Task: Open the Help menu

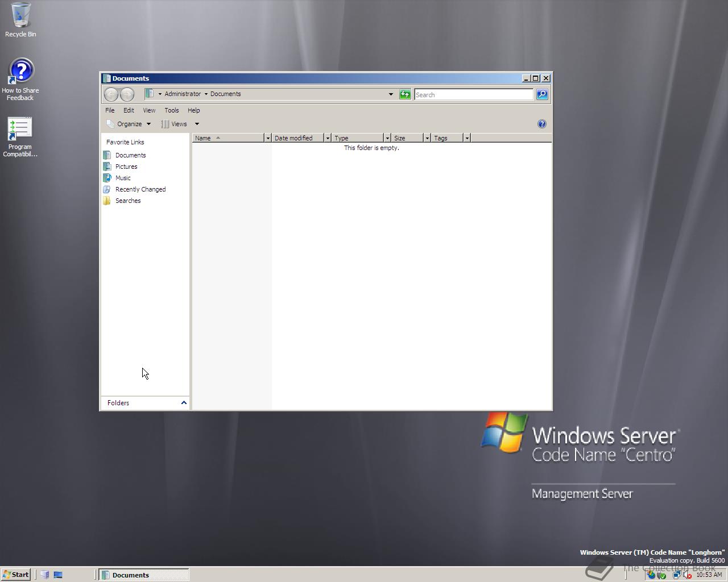Action: (x=194, y=110)
